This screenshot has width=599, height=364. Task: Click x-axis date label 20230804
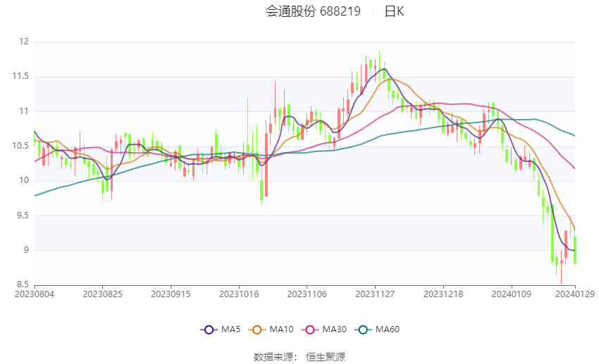coord(35,294)
